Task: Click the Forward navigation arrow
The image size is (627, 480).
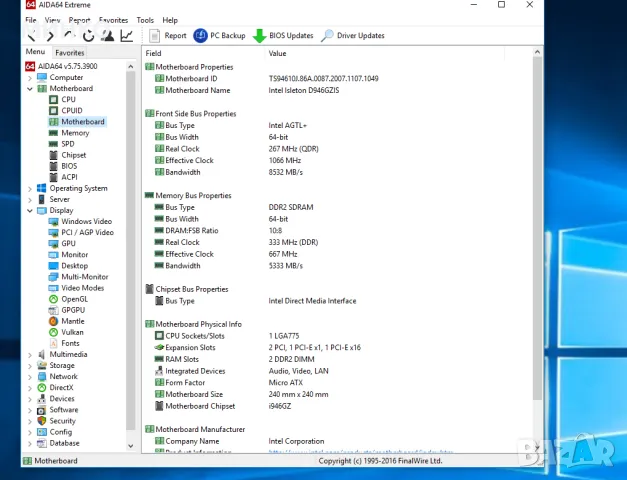Action: [x=50, y=36]
